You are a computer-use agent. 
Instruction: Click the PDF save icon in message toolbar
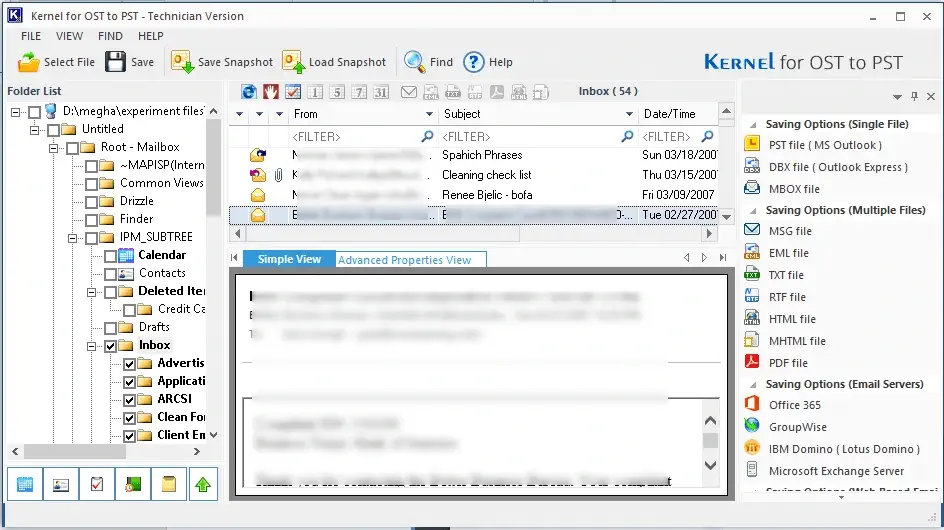pos(497,92)
